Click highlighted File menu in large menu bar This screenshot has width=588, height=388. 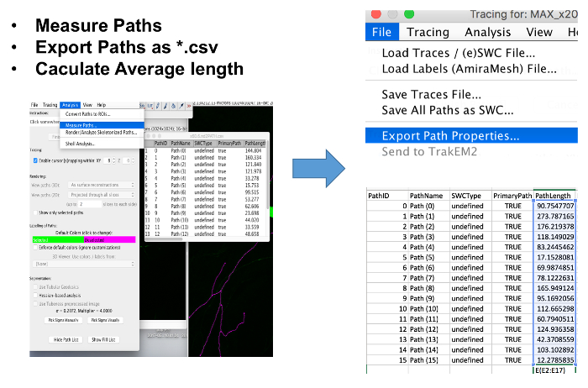(x=381, y=32)
